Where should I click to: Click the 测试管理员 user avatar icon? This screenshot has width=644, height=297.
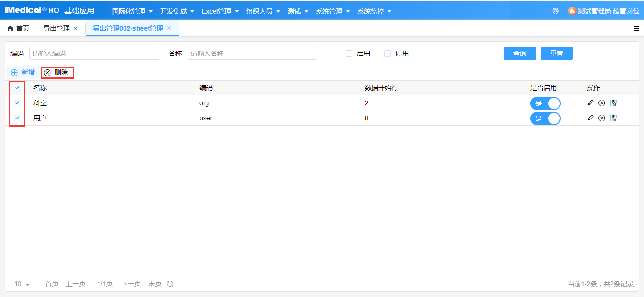click(572, 10)
